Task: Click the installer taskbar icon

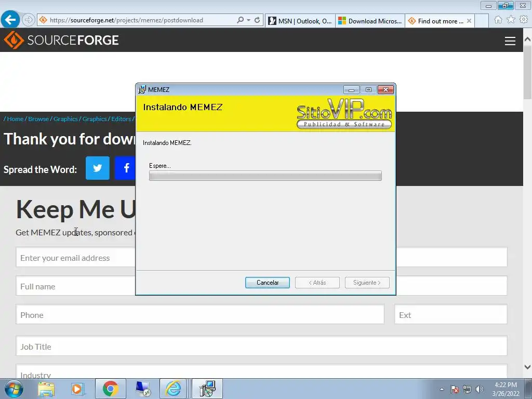Action: point(207,389)
